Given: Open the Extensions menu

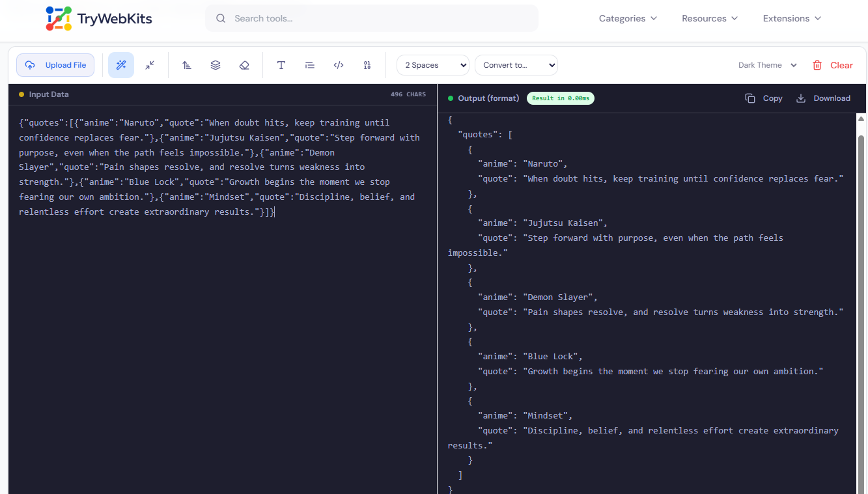Looking at the screenshot, I should point(791,18).
